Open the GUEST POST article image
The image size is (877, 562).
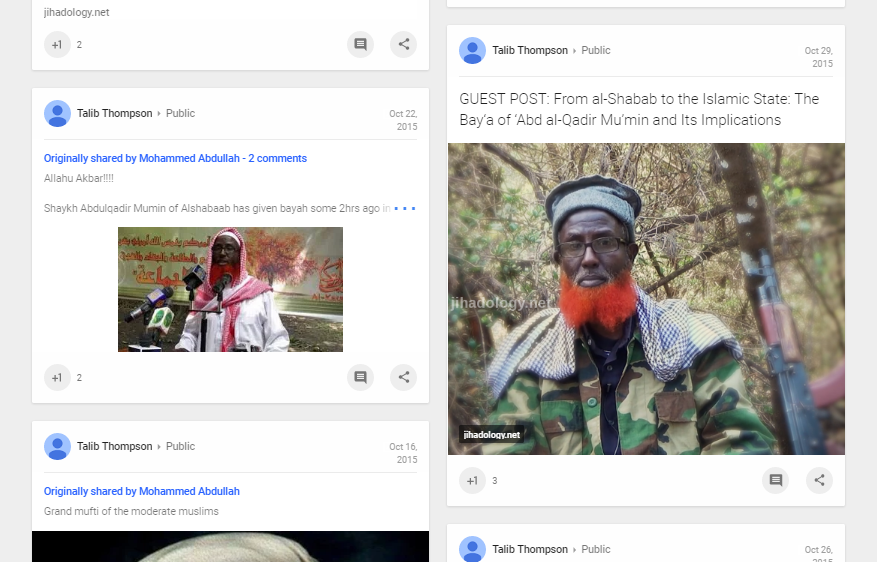[x=646, y=299]
